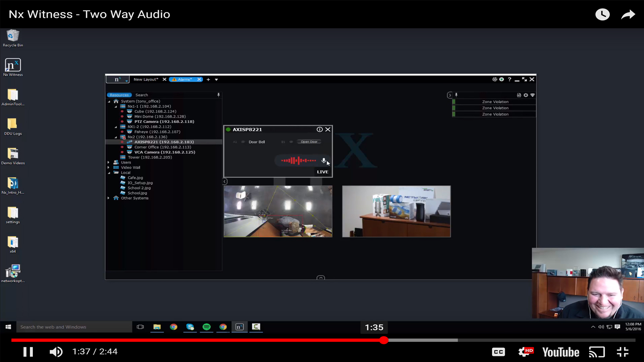Close the AXISP8221 tile
Viewport: 644px width, 362px height.
coord(328,129)
